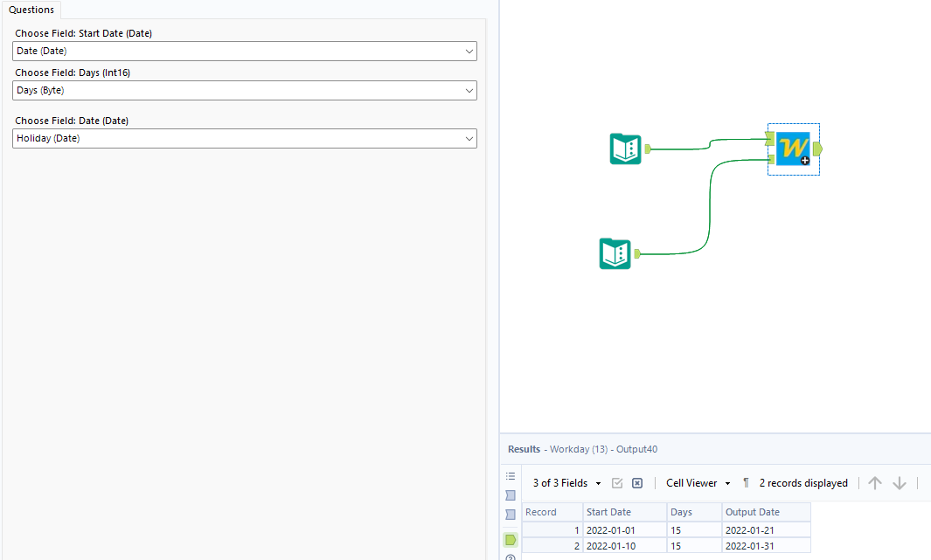Click the metadata list icon in Results sidebar
This screenshot has height=560, width=931.
tap(511, 476)
